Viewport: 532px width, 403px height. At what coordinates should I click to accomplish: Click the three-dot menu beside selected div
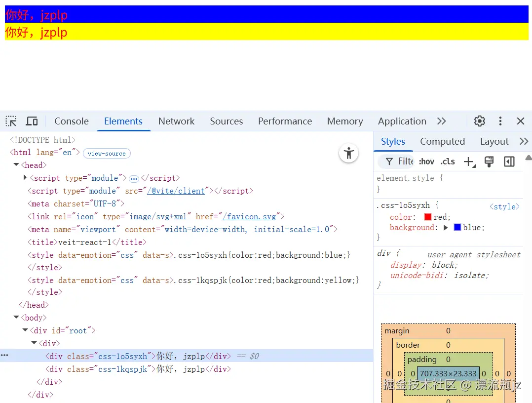[x=4, y=356]
